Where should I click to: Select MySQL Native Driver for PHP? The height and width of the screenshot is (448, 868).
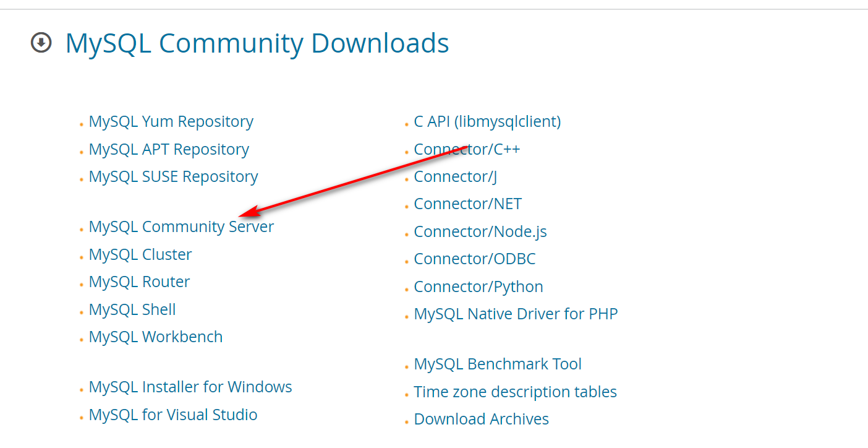coord(516,314)
